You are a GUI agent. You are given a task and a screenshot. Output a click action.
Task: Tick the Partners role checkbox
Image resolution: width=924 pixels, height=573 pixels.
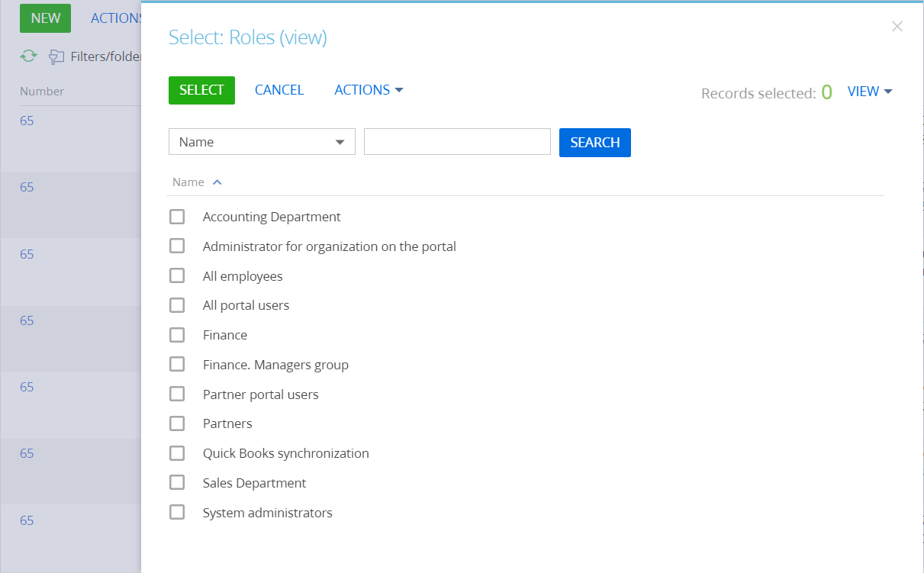177,423
